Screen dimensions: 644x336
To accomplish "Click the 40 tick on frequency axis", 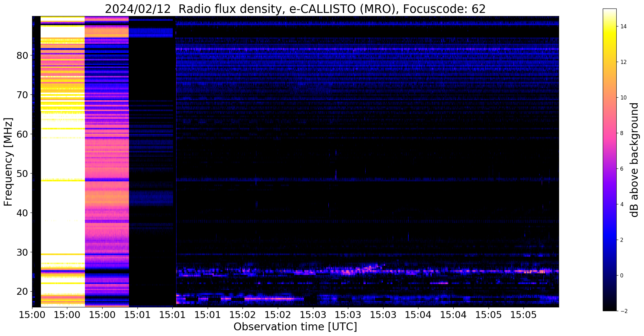I will click(x=22, y=213).
